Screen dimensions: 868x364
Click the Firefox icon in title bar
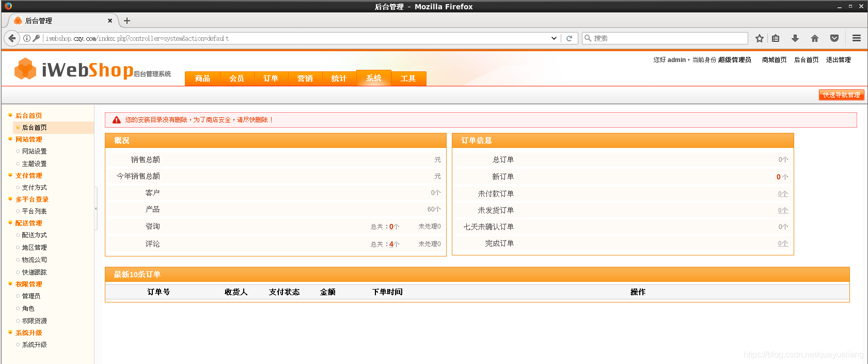coord(8,6)
